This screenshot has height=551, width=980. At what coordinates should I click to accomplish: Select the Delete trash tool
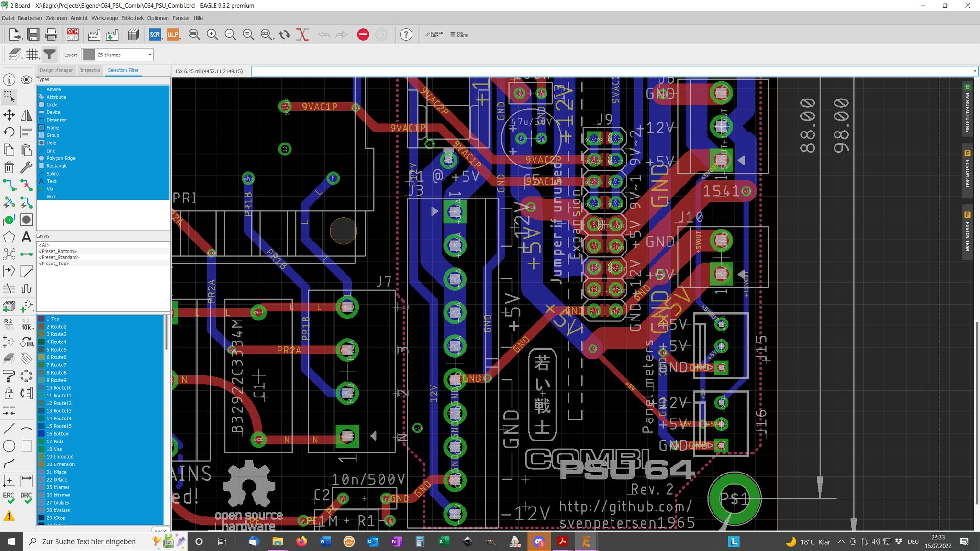[9, 167]
